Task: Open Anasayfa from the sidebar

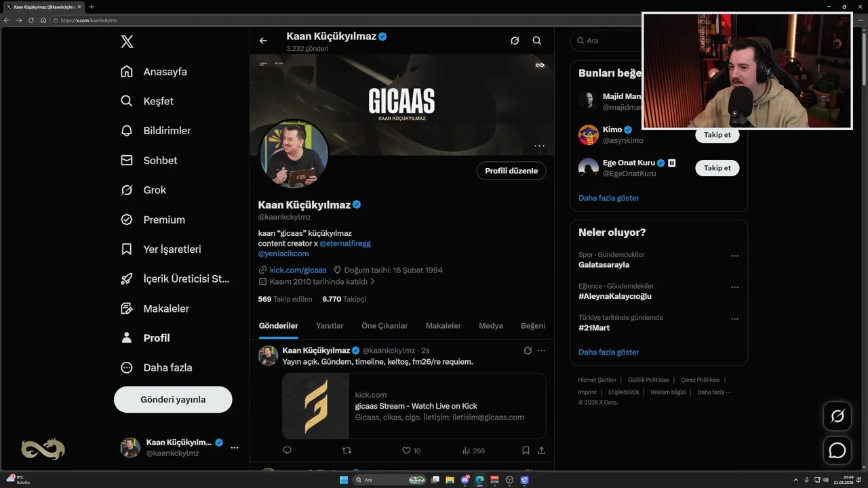Action: point(153,72)
